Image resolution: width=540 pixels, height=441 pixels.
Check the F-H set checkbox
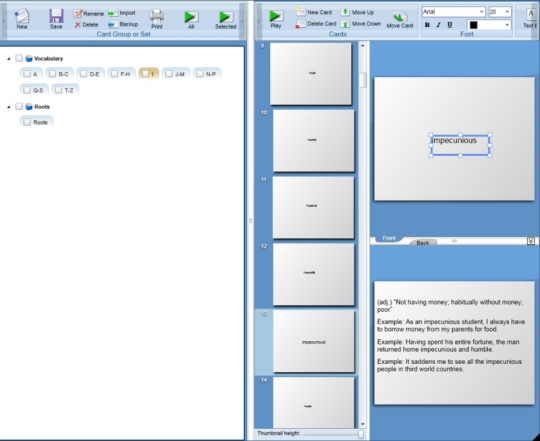click(x=114, y=74)
